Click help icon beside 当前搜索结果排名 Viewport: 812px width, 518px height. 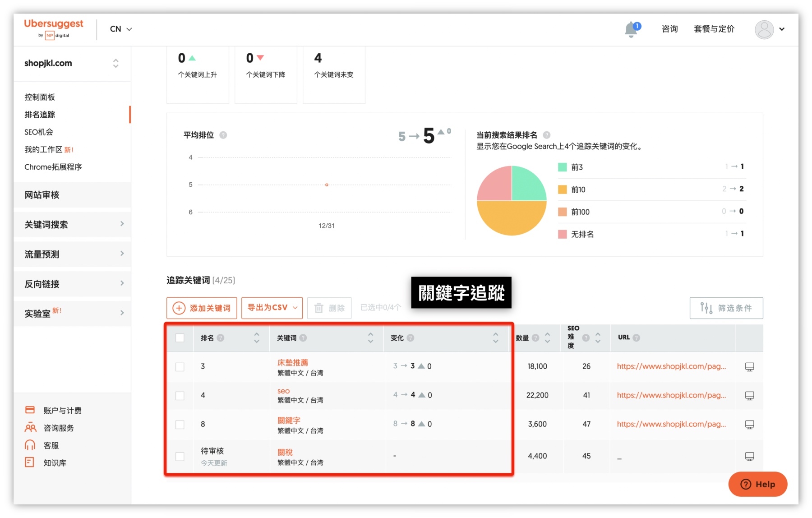pos(546,135)
